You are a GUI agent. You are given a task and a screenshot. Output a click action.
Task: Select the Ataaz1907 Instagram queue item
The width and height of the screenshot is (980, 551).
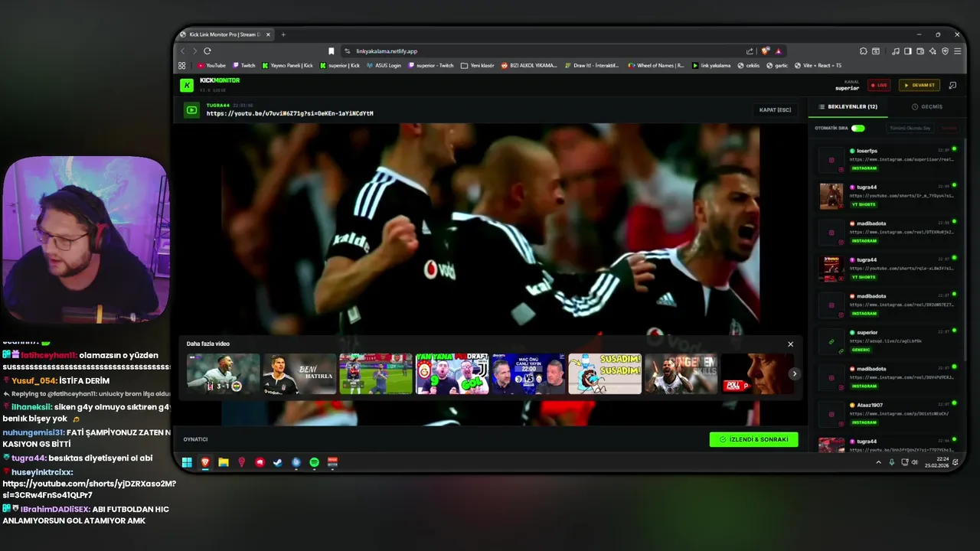[888, 413]
